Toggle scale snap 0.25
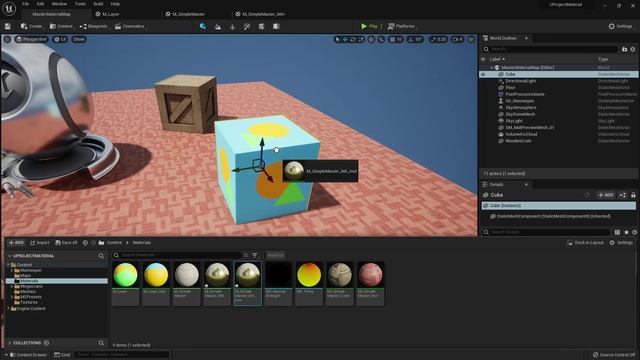Viewport: 640px width, 360px height. [438, 40]
